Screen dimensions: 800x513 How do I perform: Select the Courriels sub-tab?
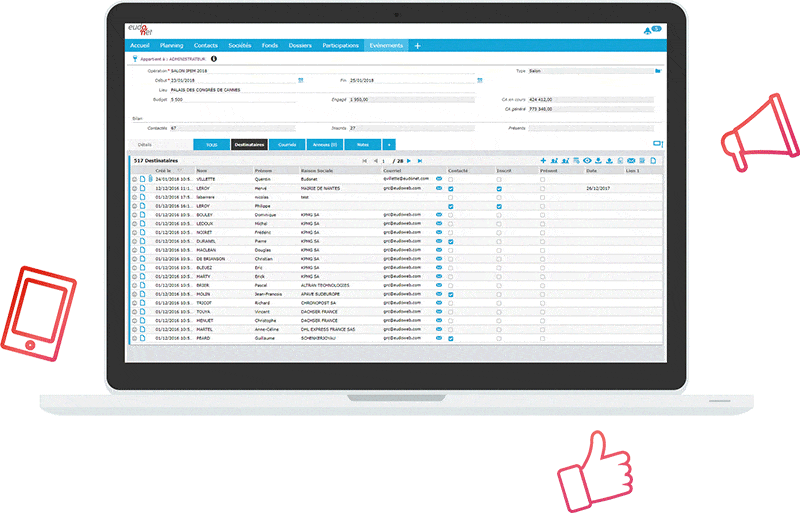[x=287, y=144]
